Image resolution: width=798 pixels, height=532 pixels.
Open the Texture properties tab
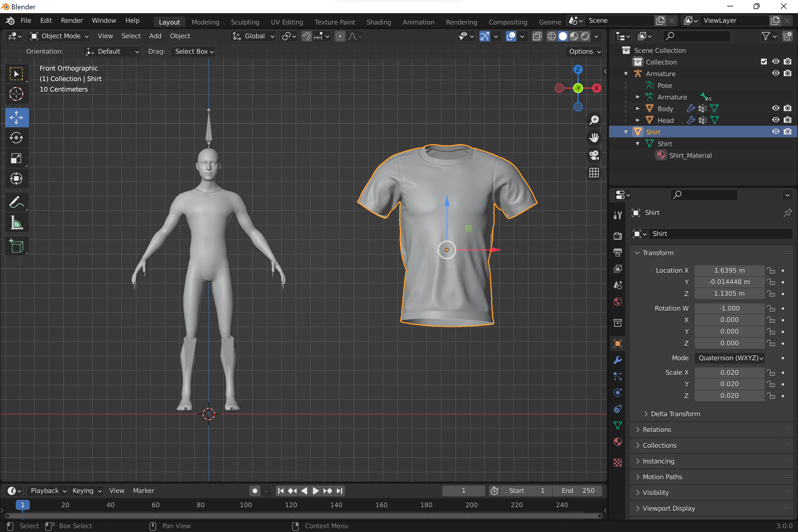[617, 463]
